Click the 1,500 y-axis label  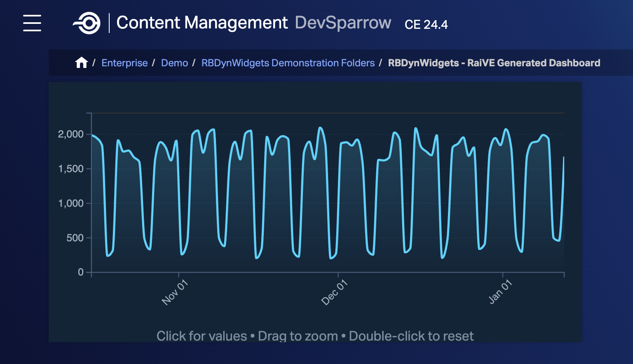click(x=71, y=169)
